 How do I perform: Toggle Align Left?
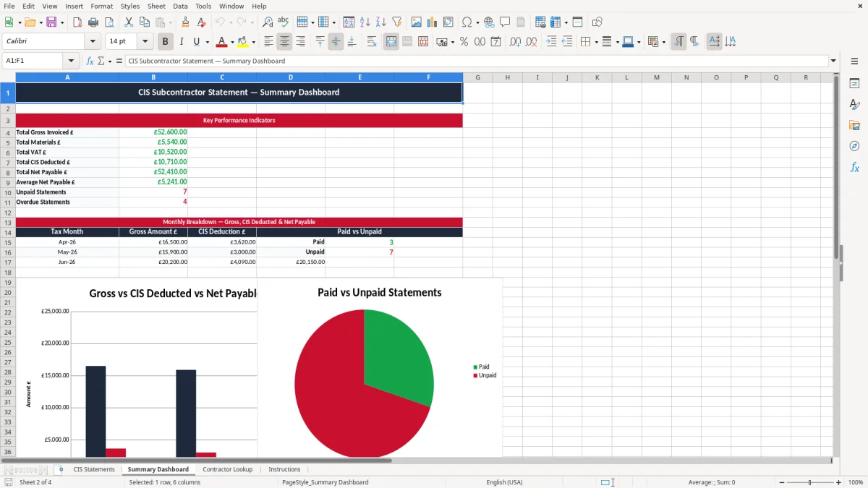point(268,42)
